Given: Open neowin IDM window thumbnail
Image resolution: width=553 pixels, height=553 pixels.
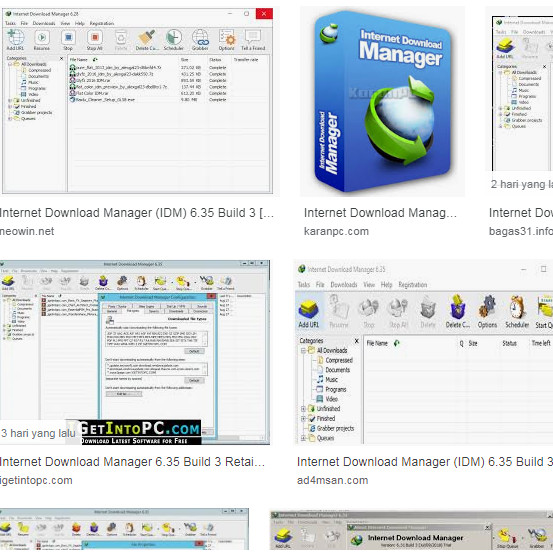Looking at the screenshot, I should point(139,101).
